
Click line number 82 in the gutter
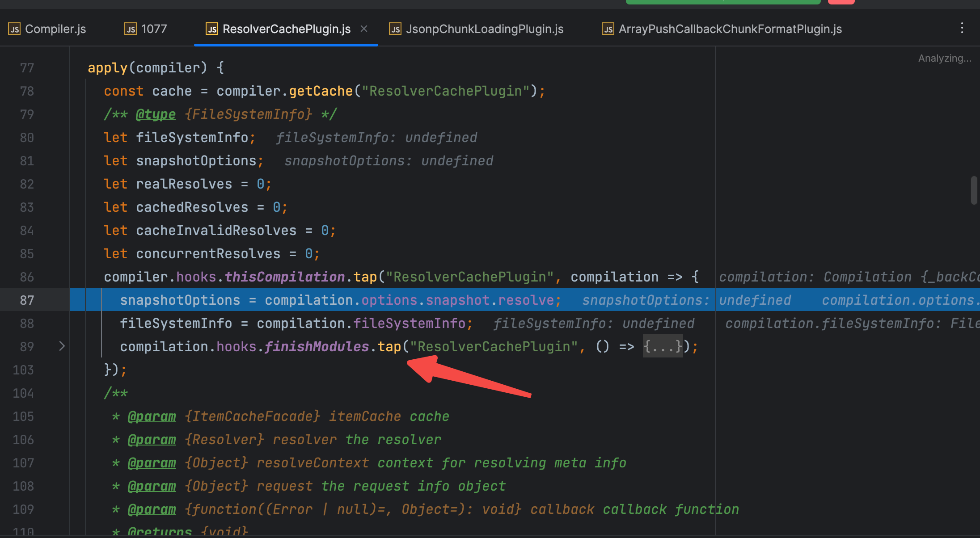tap(27, 184)
